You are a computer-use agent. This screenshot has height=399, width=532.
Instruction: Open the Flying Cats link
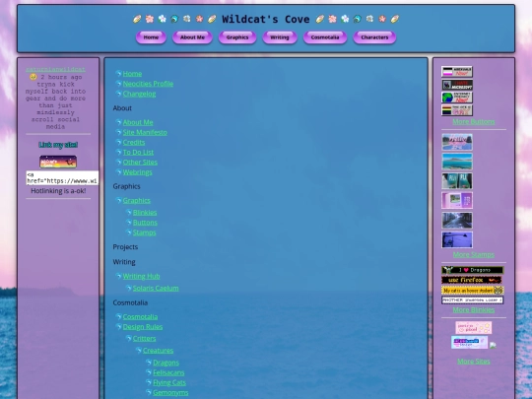[x=169, y=382]
